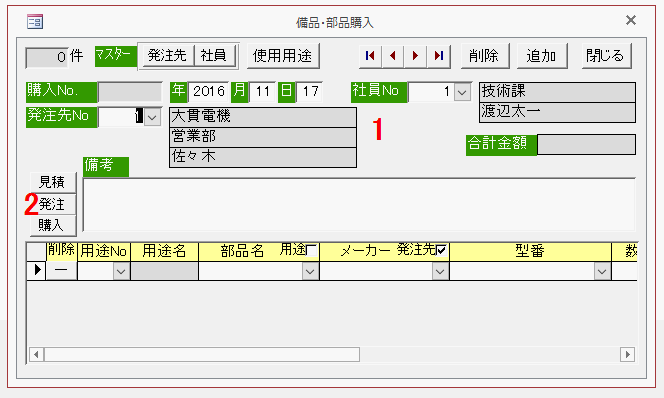Click the row delete minus button

[61, 270]
